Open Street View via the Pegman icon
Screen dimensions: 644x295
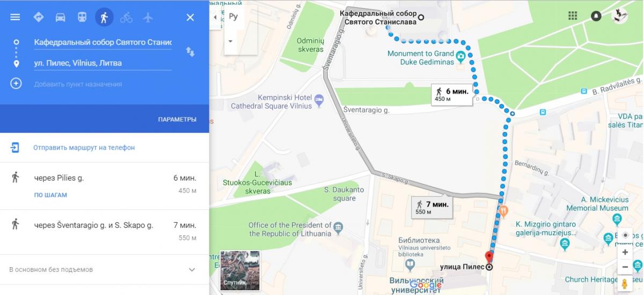[x=625, y=284]
